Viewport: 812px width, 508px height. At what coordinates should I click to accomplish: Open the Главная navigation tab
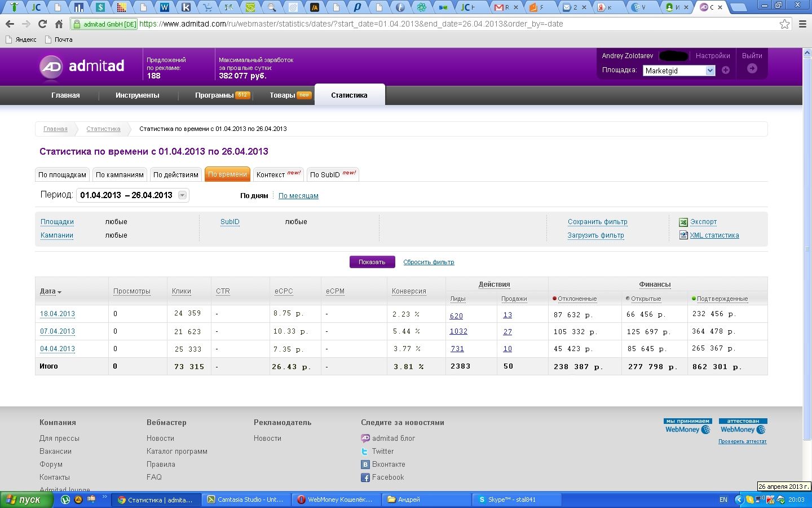click(65, 95)
